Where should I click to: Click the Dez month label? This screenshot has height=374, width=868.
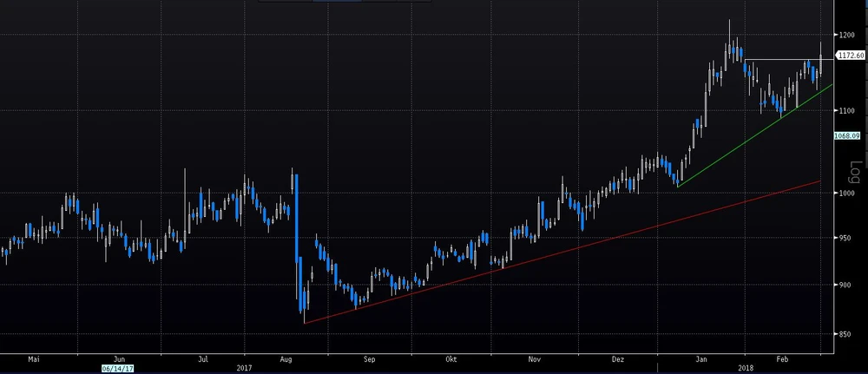(x=618, y=359)
